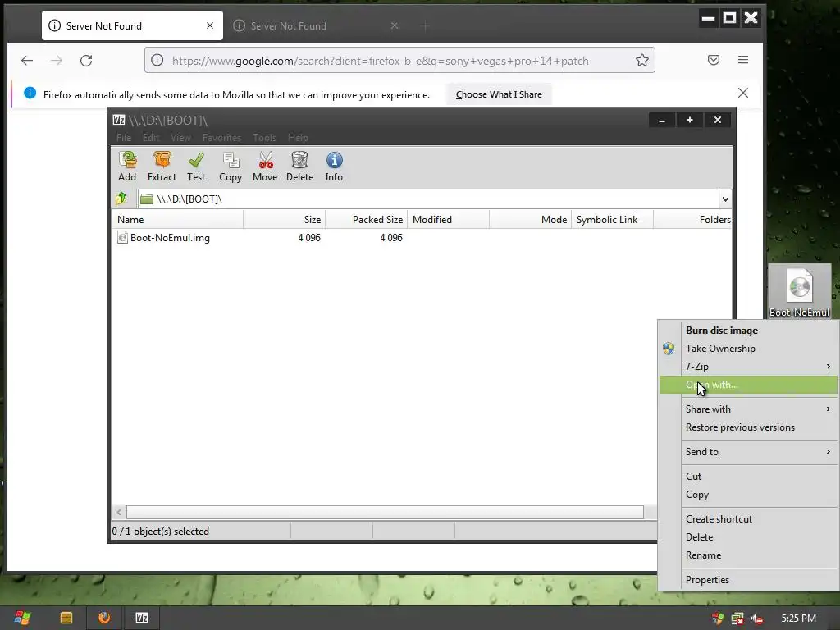Viewport: 840px width, 630px height.
Task: Choose Cut in the context menu
Action: pyautogui.click(x=748, y=477)
